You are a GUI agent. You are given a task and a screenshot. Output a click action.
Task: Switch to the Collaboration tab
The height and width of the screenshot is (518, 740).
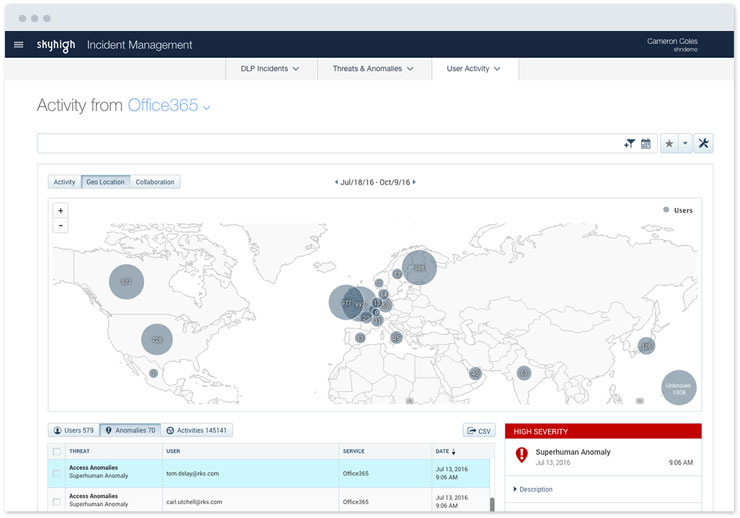pyautogui.click(x=155, y=182)
